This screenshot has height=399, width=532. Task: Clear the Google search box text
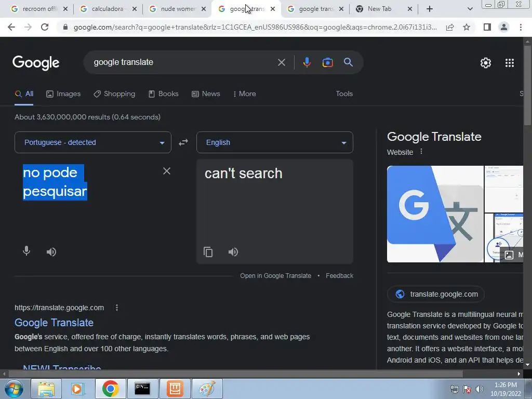pos(281,62)
